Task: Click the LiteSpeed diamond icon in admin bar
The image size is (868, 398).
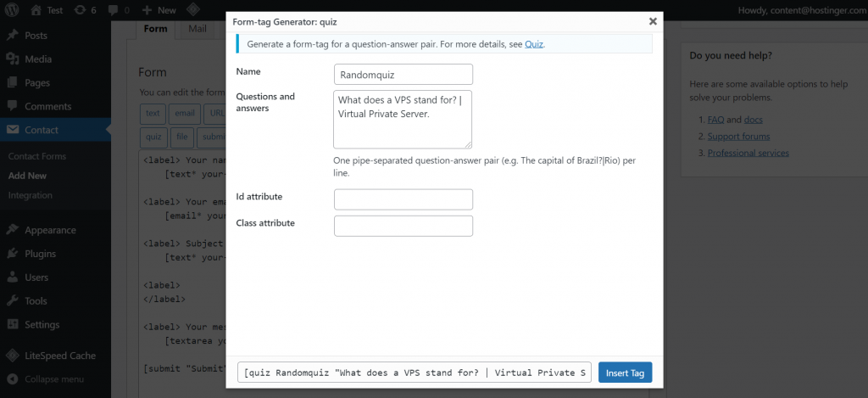Action: tap(192, 9)
